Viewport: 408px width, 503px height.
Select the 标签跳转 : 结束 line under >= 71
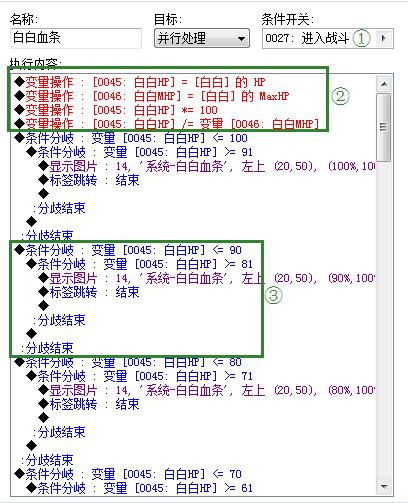[x=89, y=404]
